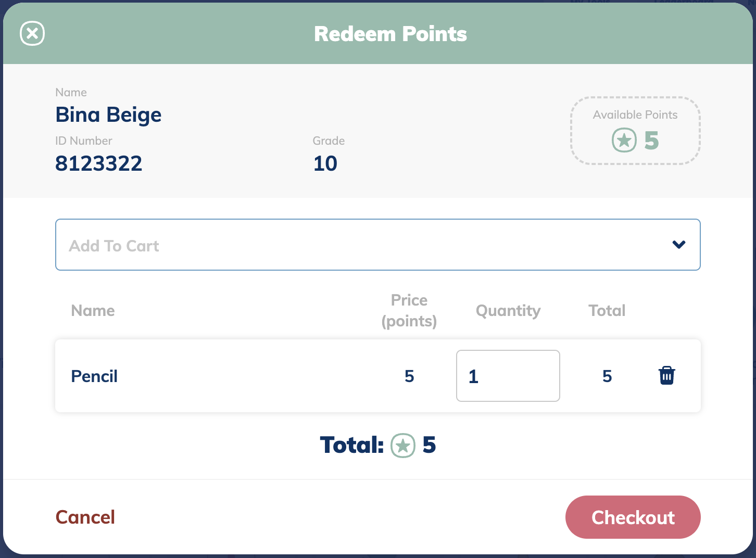
Task: Click the close X icon on Redeem Points dialog
Action: pyautogui.click(x=32, y=33)
